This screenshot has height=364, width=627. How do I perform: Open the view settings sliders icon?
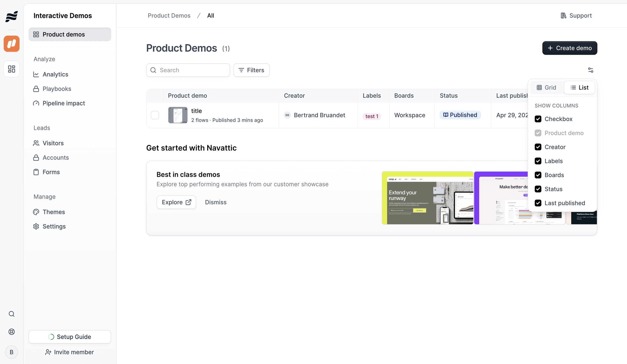[x=590, y=70]
